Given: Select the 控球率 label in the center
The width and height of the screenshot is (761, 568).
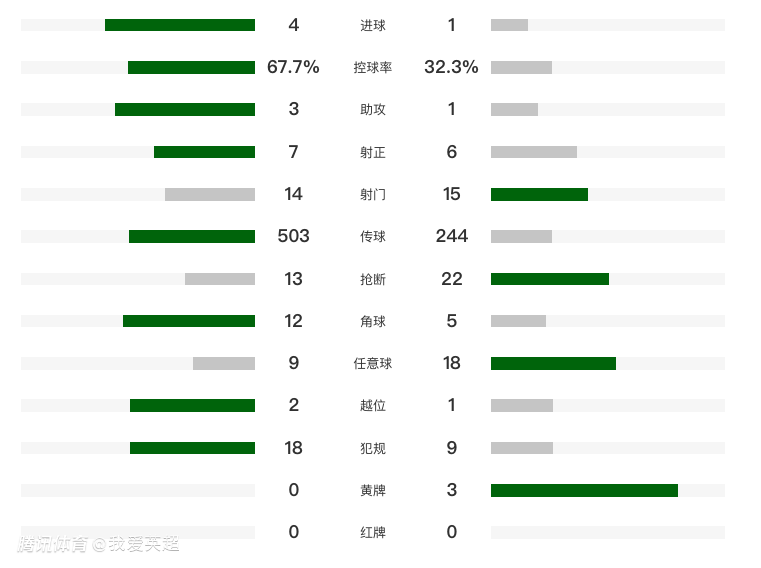Looking at the screenshot, I should 373,68.
